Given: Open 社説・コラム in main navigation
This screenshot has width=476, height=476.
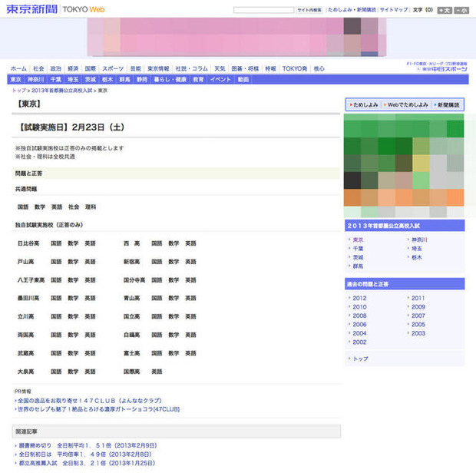Looking at the screenshot, I should pos(192,68).
